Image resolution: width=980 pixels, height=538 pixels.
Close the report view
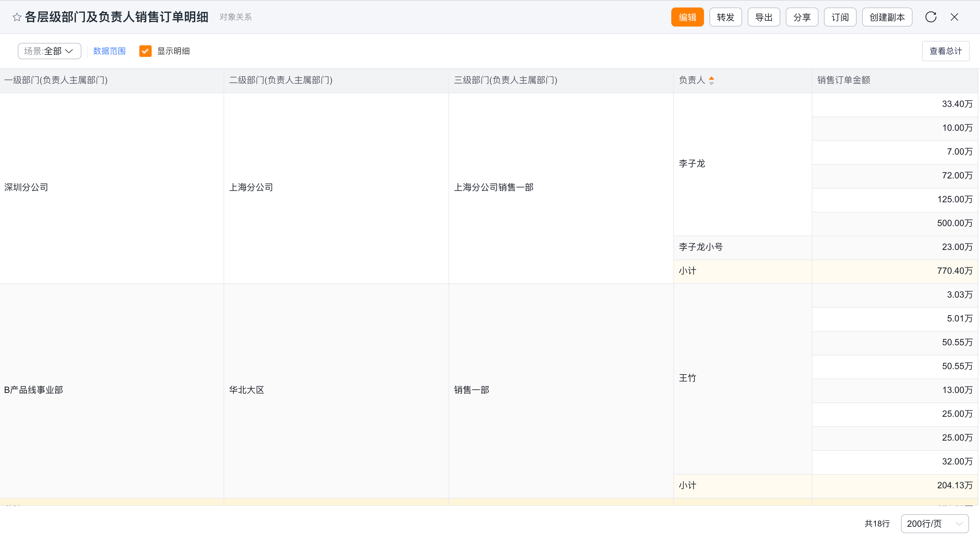click(x=954, y=17)
